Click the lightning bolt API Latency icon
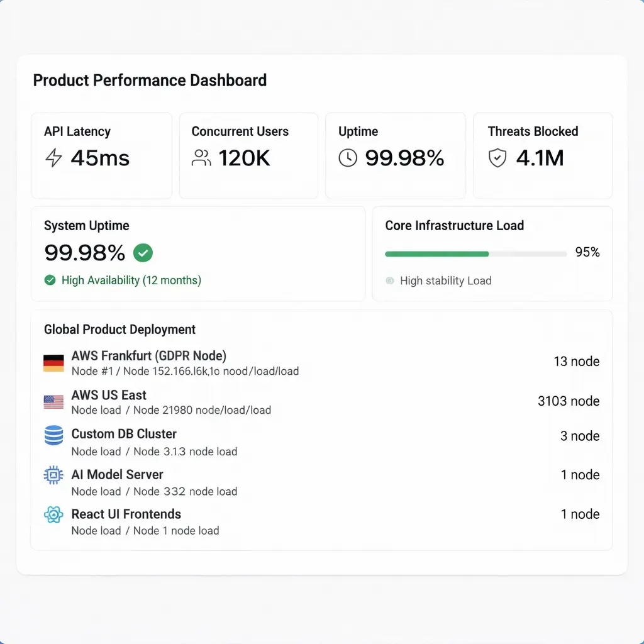The width and height of the screenshot is (644, 644). coord(53,158)
